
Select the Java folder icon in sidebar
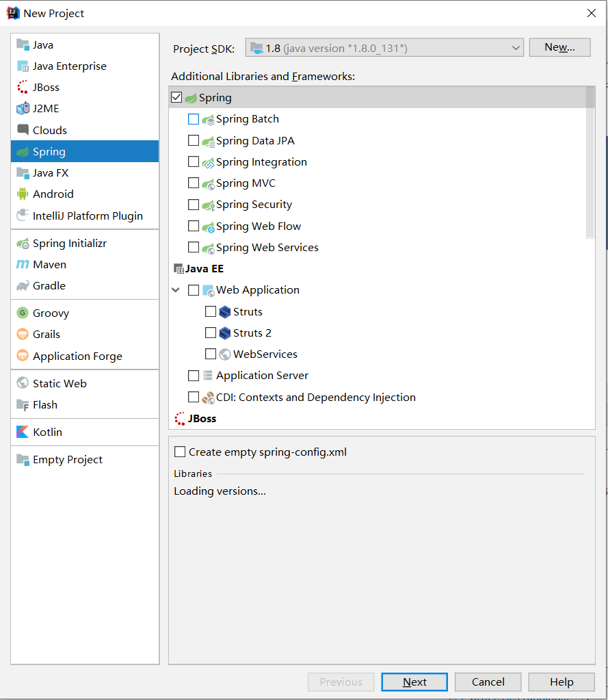23,44
